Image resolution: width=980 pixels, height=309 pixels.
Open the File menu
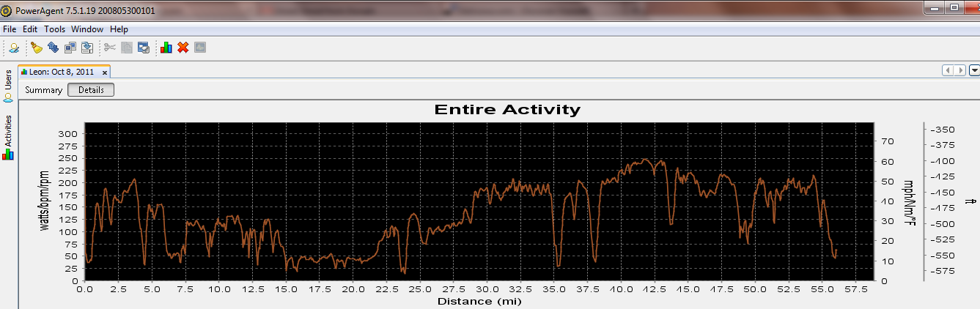[x=10, y=29]
